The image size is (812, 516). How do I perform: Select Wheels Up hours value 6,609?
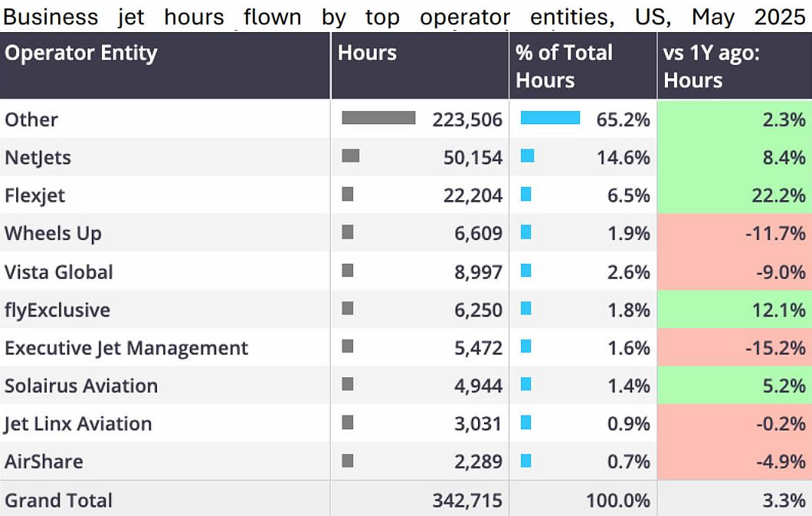tap(479, 234)
